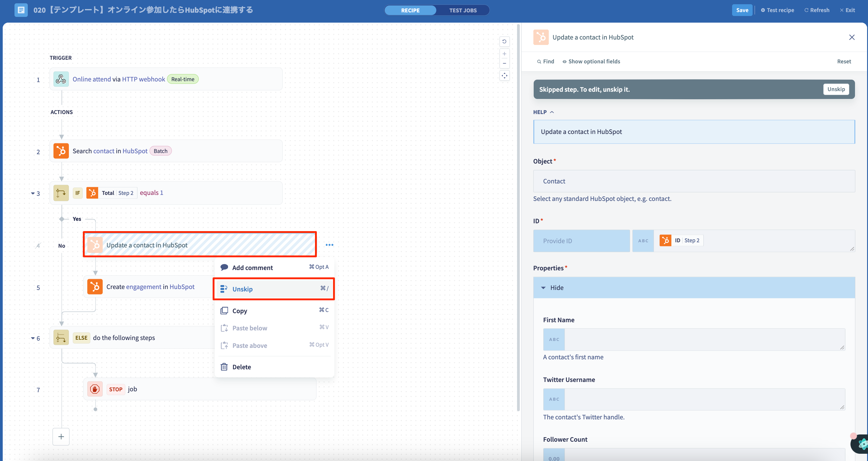Open the Object Contact dropdown
868x461 pixels.
pyautogui.click(x=694, y=181)
